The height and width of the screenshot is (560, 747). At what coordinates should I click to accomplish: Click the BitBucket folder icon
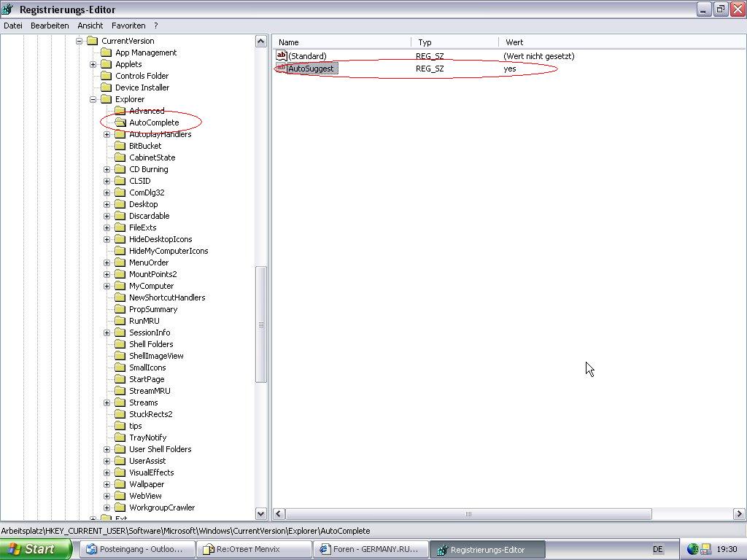tap(120, 146)
